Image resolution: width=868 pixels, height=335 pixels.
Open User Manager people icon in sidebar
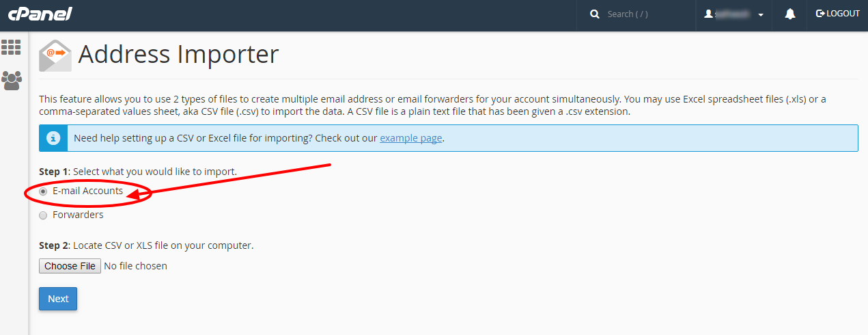click(11, 80)
